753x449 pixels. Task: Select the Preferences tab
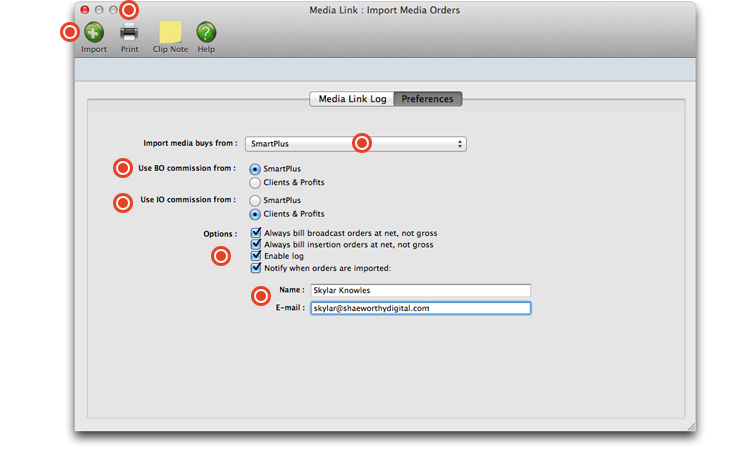point(428,99)
